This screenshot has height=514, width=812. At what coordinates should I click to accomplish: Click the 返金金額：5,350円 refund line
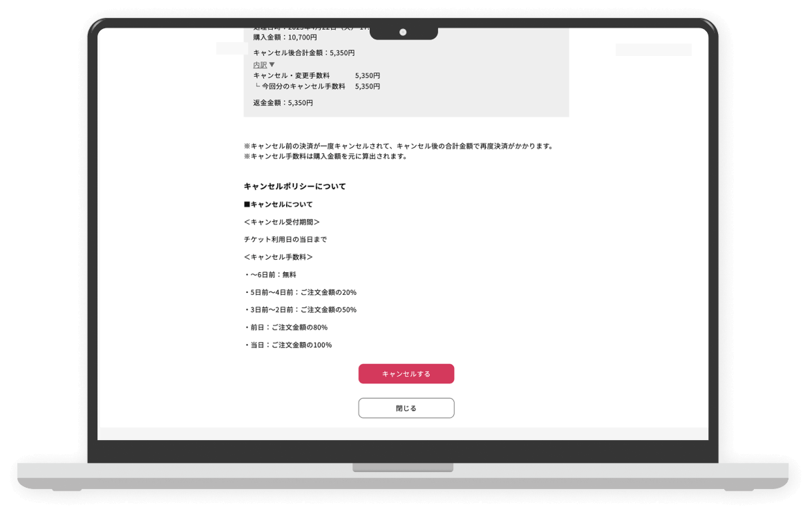(283, 103)
